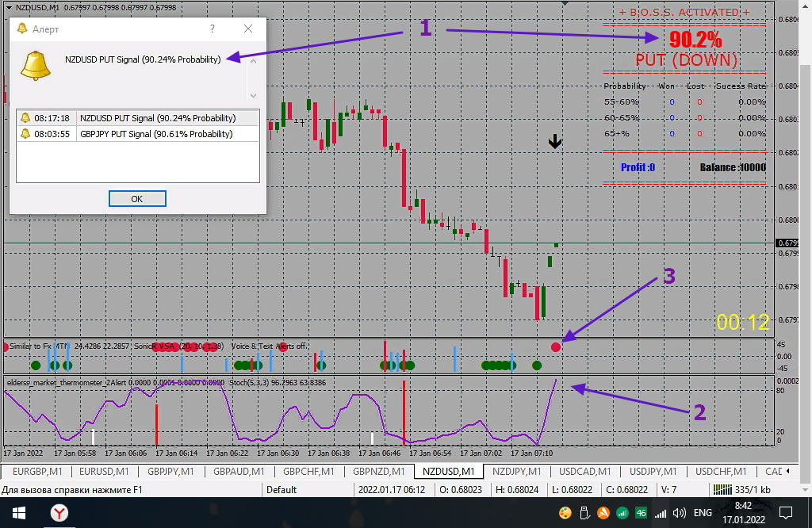Open Yandex Browser from the taskbar

point(59,513)
